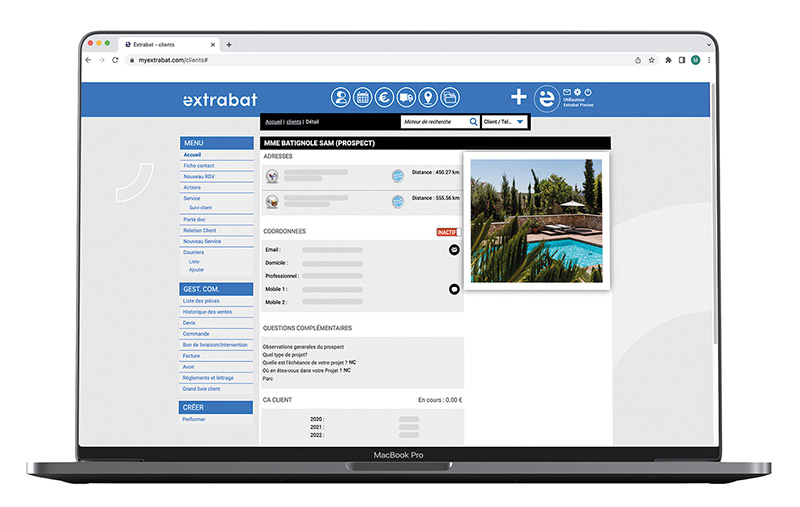
Task: Click the search magnifier icon
Action: click(x=473, y=122)
